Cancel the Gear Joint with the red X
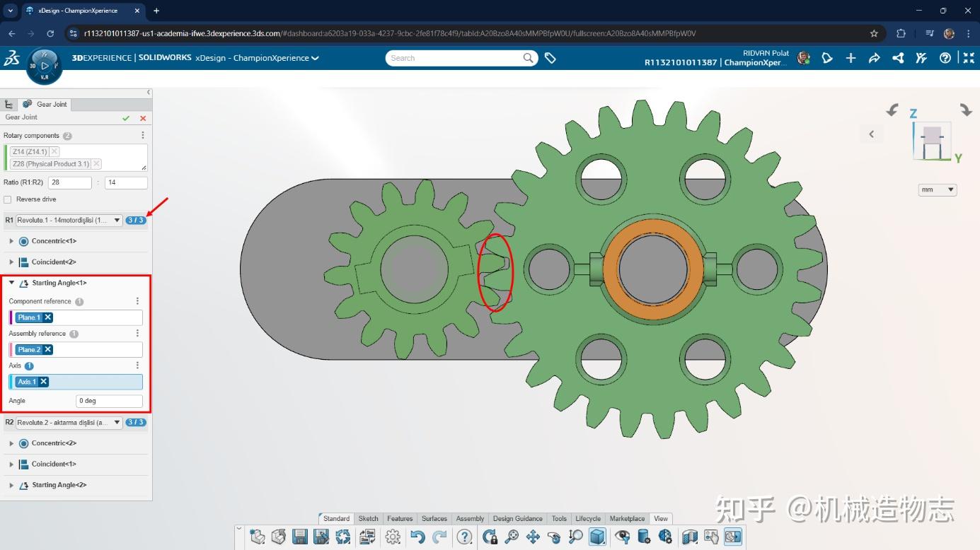The height and width of the screenshot is (550, 980). tap(142, 117)
